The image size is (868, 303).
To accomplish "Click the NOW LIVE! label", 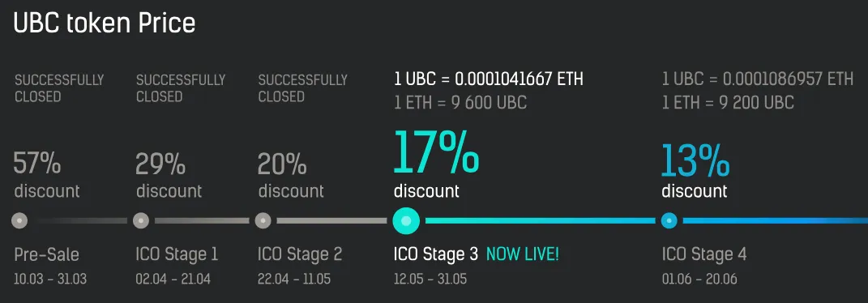I will (523, 254).
